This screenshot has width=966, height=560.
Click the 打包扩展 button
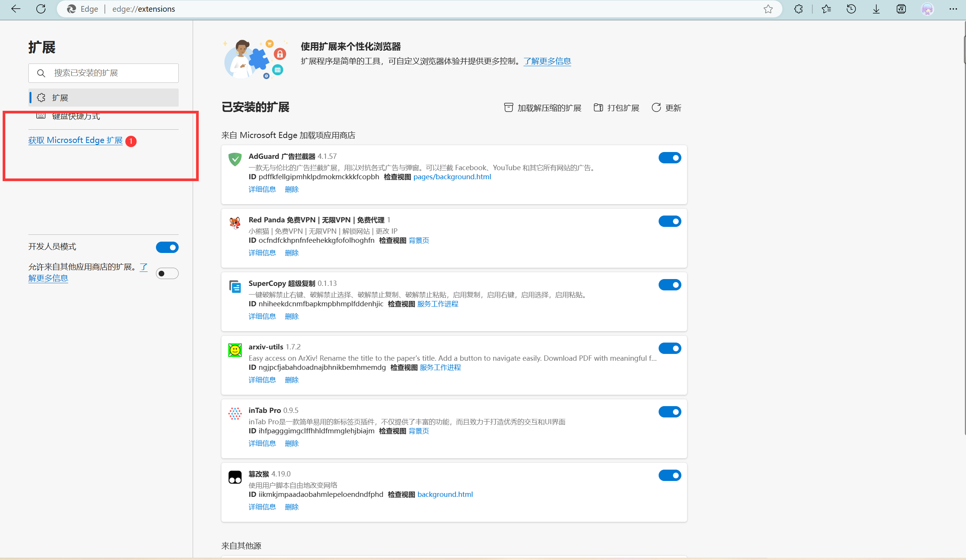(616, 108)
